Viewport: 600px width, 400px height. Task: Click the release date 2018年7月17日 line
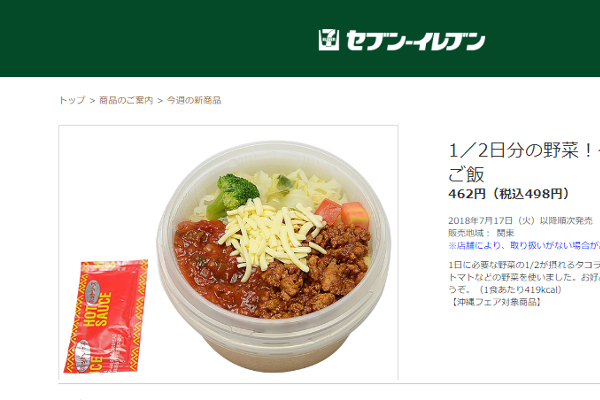[x=520, y=220]
